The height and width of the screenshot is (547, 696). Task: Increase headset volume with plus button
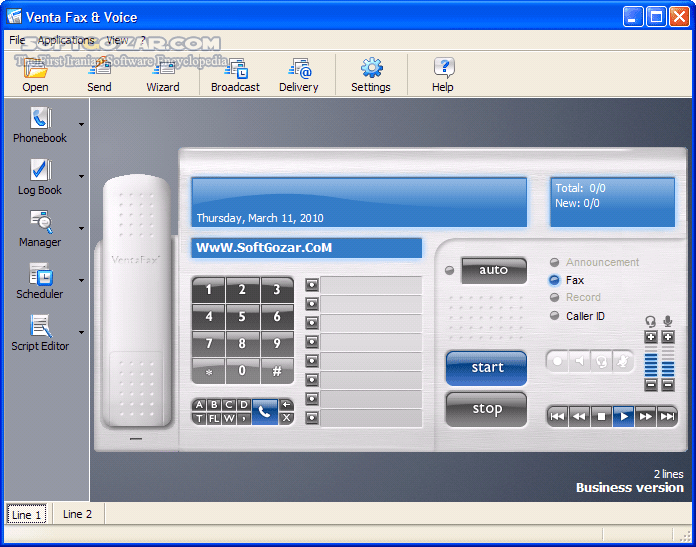point(651,337)
